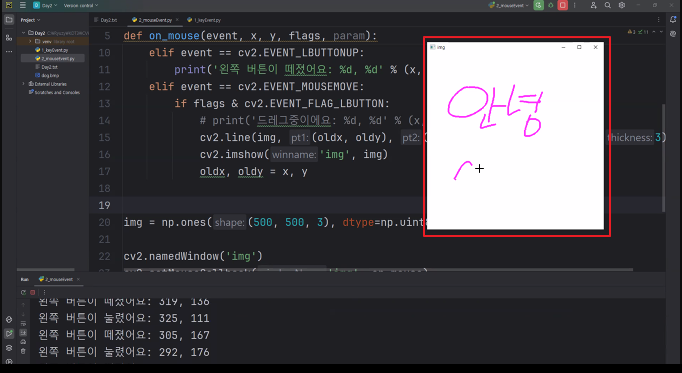
Task: Switch to Day2.txt editor tab
Action: tap(106, 20)
